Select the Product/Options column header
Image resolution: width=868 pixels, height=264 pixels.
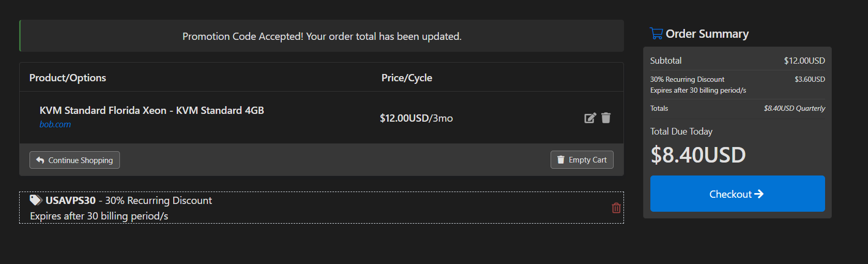(68, 78)
